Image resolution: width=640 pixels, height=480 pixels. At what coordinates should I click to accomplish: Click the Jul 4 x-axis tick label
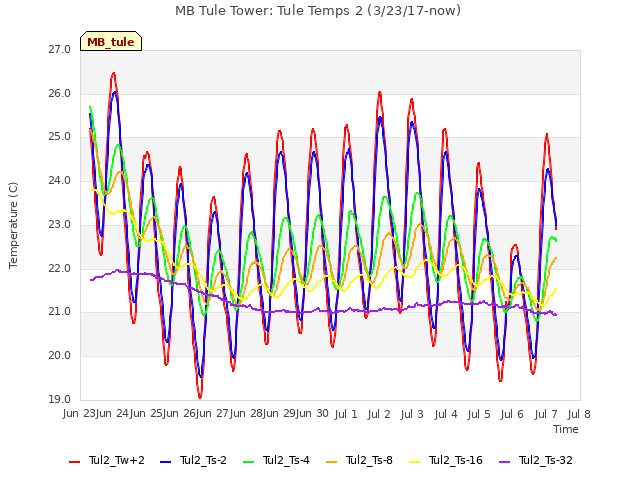pos(446,414)
